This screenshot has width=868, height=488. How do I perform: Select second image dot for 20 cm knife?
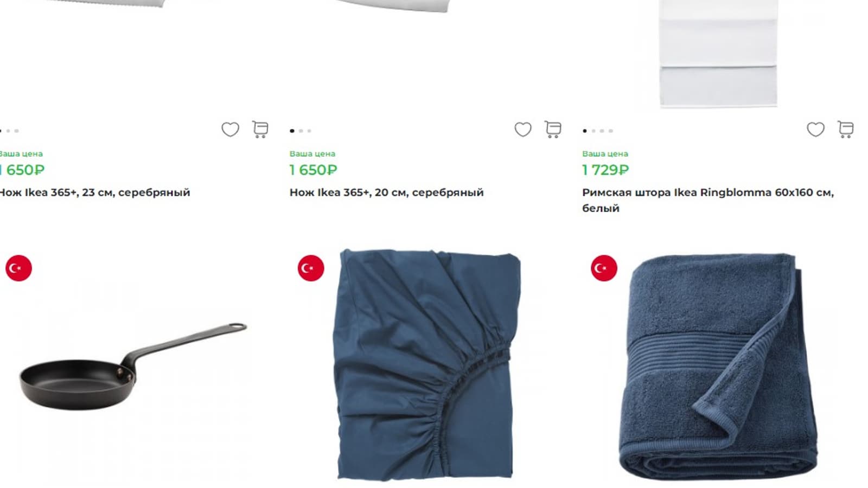point(301,131)
